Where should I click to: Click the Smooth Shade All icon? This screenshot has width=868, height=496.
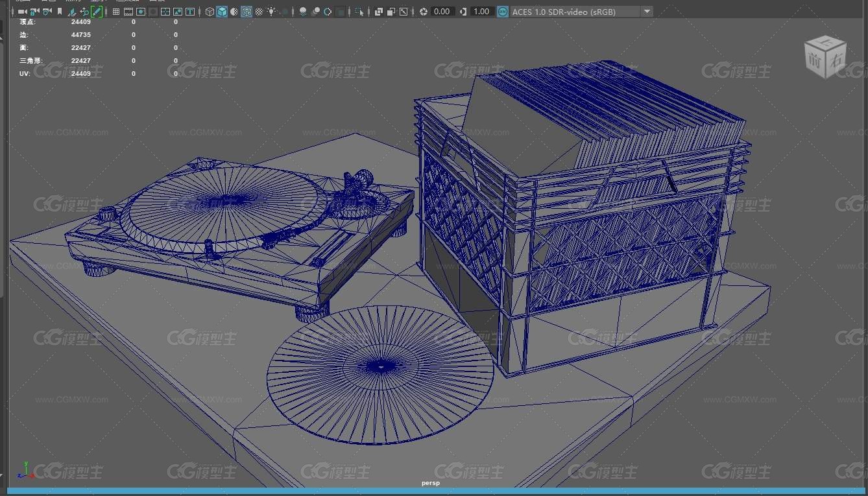222,12
